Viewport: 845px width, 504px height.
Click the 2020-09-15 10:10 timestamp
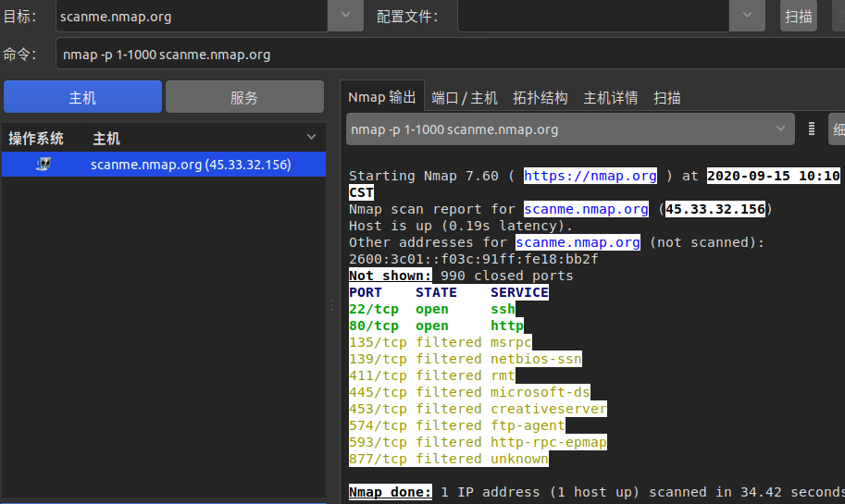click(x=774, y=176)
